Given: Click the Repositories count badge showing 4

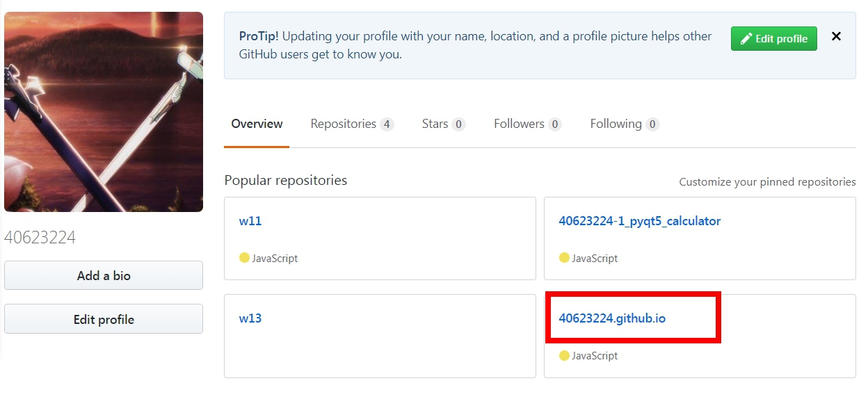Looking at the screenshot, I should coord(387,124).
